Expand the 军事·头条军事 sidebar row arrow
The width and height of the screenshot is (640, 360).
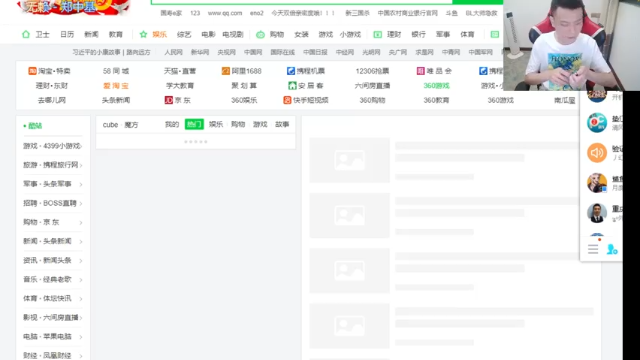pos(81,184)
